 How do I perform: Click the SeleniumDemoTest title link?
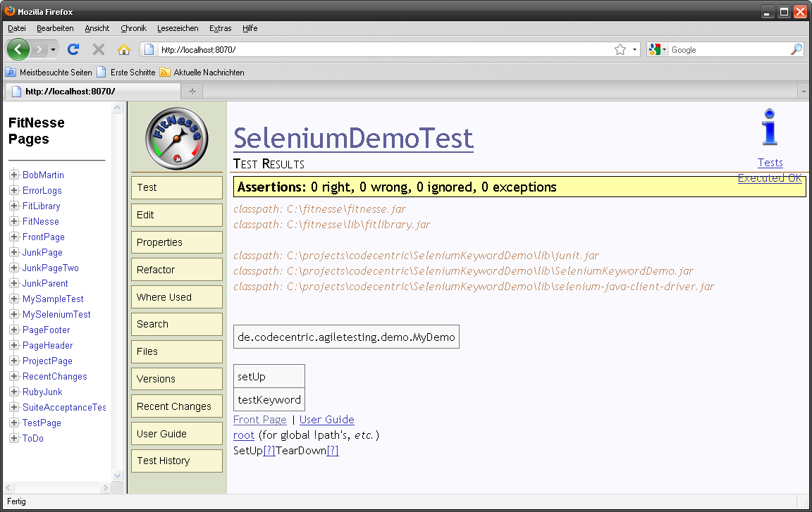pos(353,138)
